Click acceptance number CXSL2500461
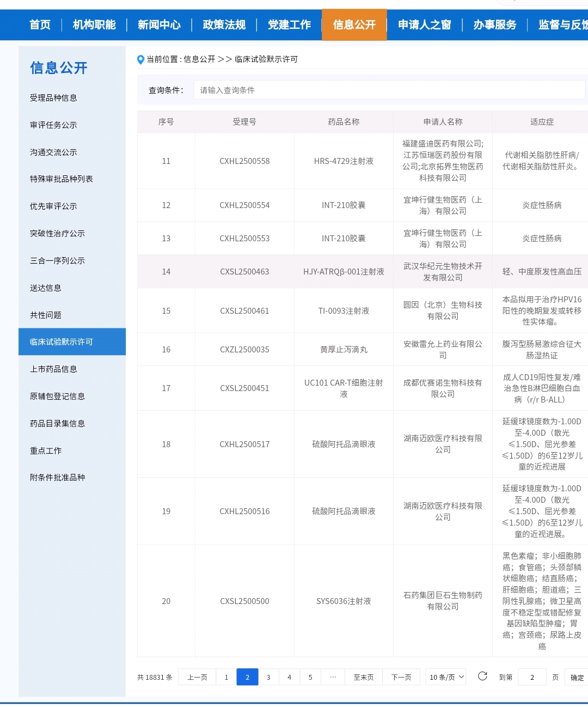The height and width of the screenshot is (707, 588). click(244, 311)
